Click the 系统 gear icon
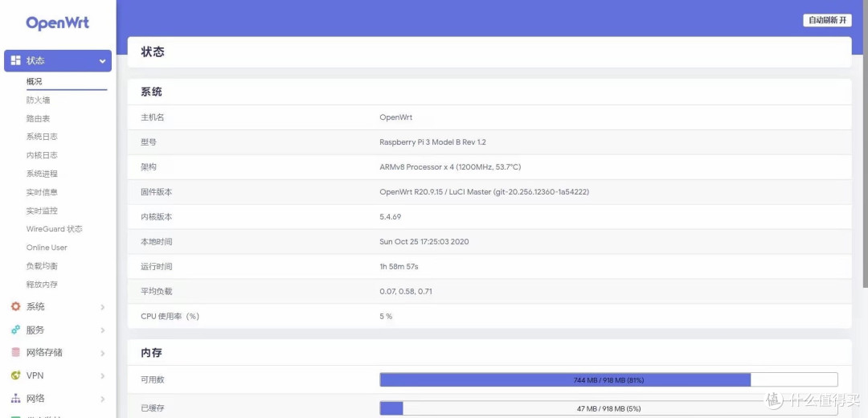868x418 pixels. [15, 306]
